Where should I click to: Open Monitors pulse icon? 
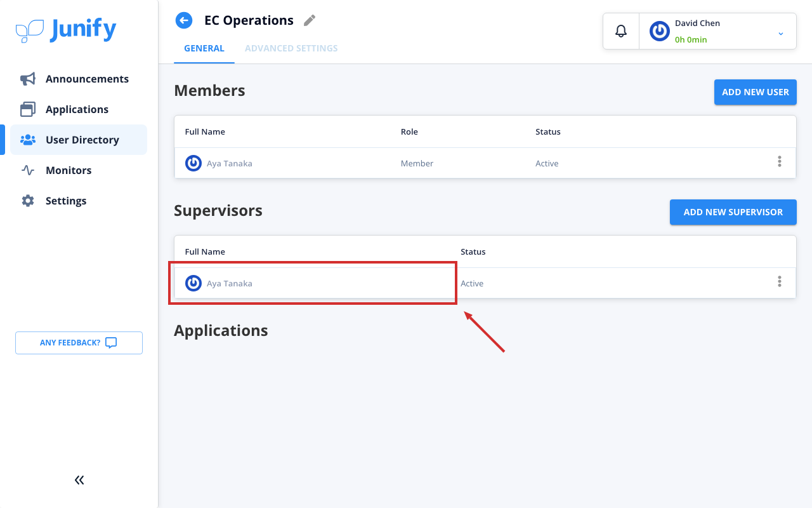pyautogui.click(x=28, y=170)
